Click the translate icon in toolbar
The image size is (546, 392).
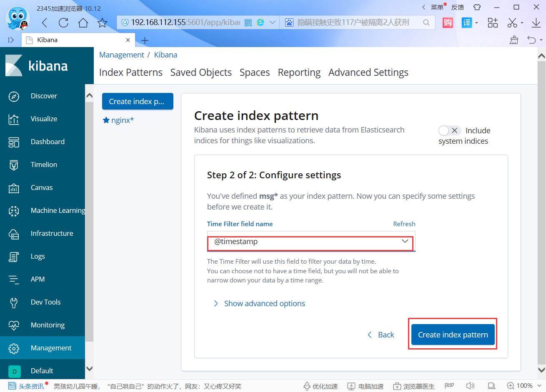pos(467,22)
